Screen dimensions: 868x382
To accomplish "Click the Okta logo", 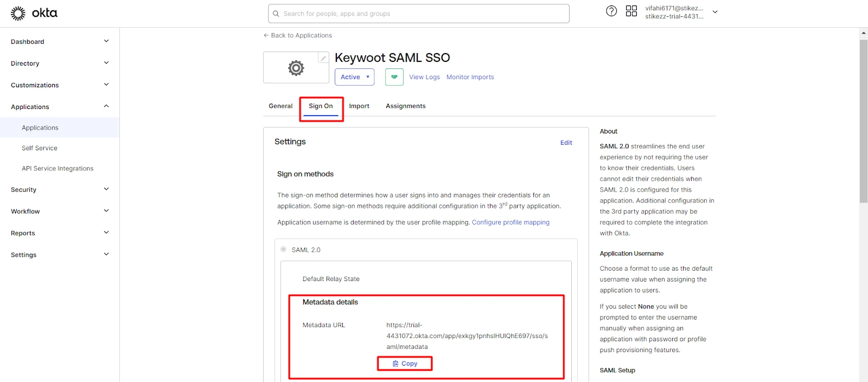I will [34, 13].
